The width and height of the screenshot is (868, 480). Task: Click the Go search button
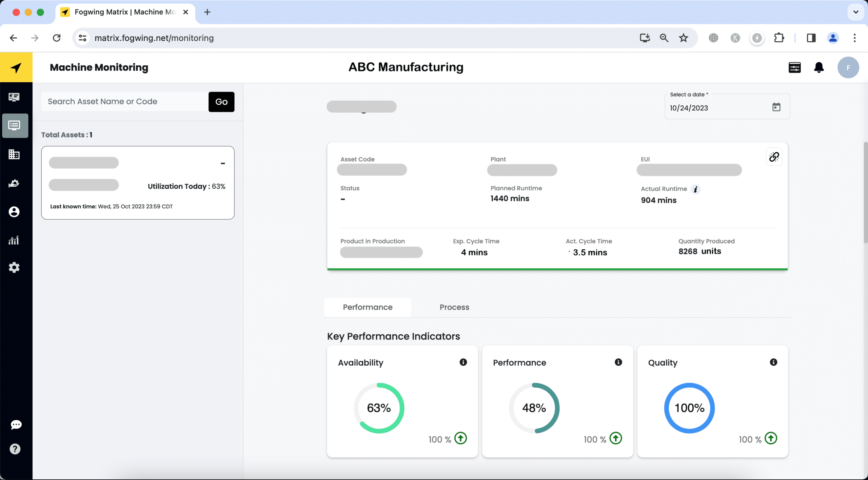pyautogui.click(x=221, y=102)
